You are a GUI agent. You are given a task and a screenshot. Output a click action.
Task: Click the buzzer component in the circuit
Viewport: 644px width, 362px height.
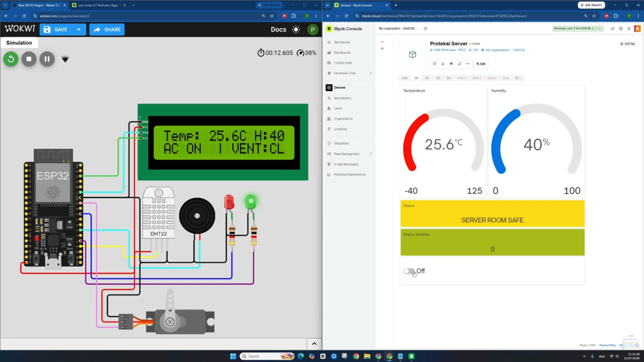(197, 216)
